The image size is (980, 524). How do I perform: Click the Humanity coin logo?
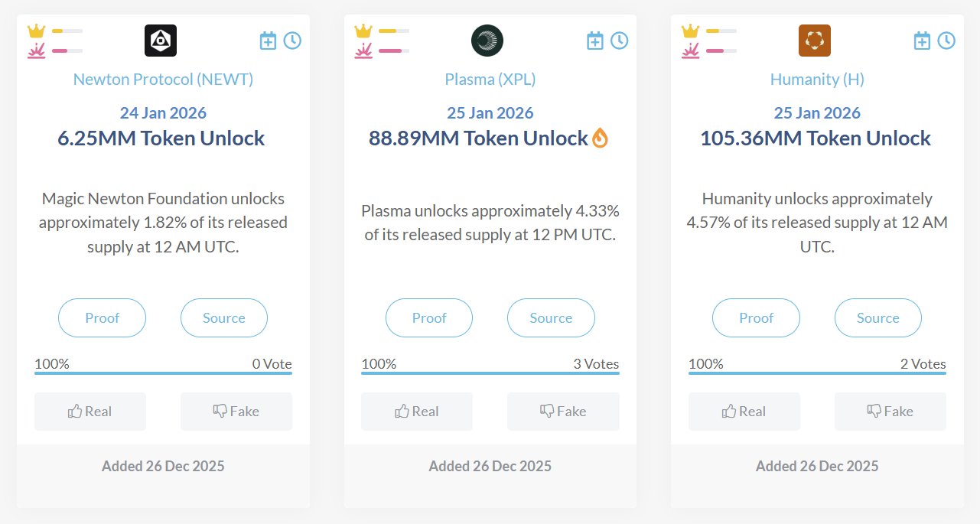(815, 41)
